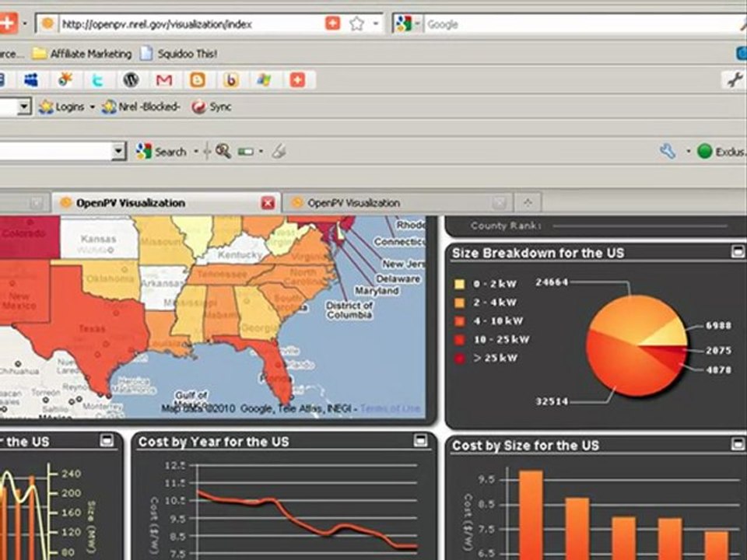
Task: Select Kansas on the map
Action: (98, 239)
